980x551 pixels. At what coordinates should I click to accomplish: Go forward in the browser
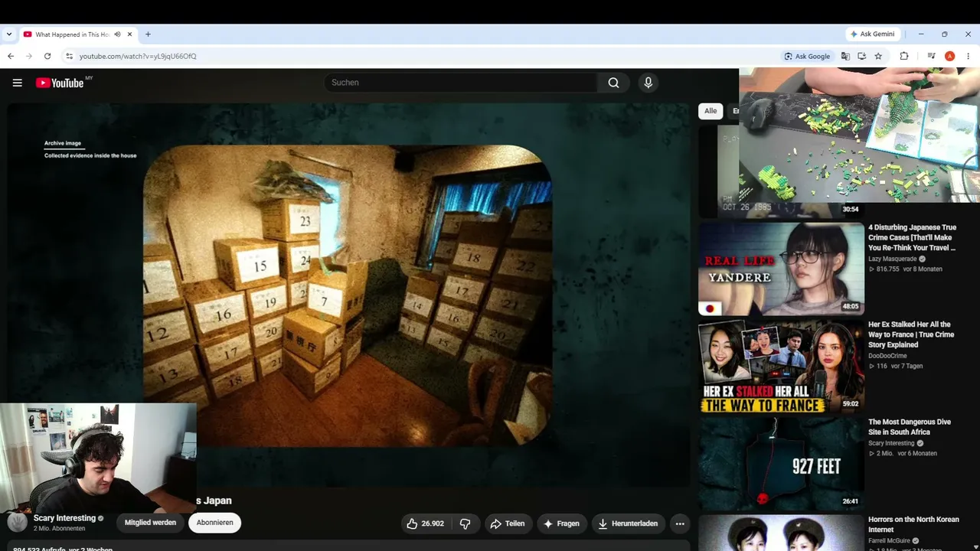(x=29, y=56)
